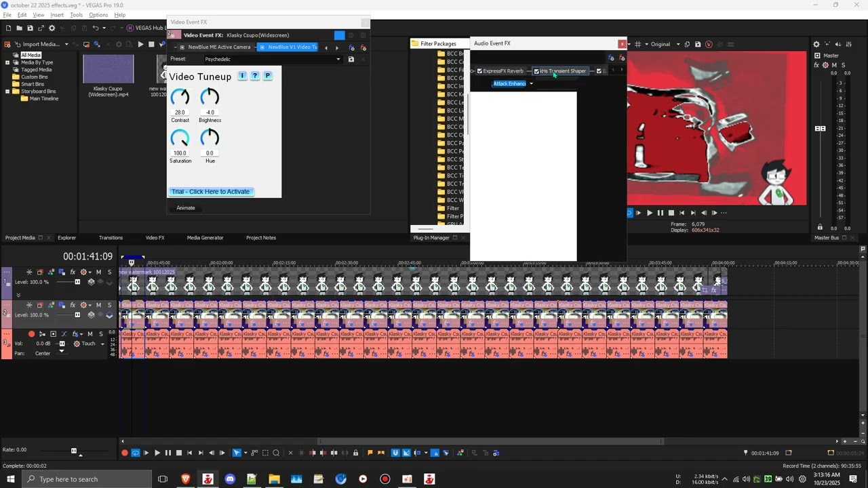
Task: Open Video Tuneup help question-mark button
Action: [255, 76]
